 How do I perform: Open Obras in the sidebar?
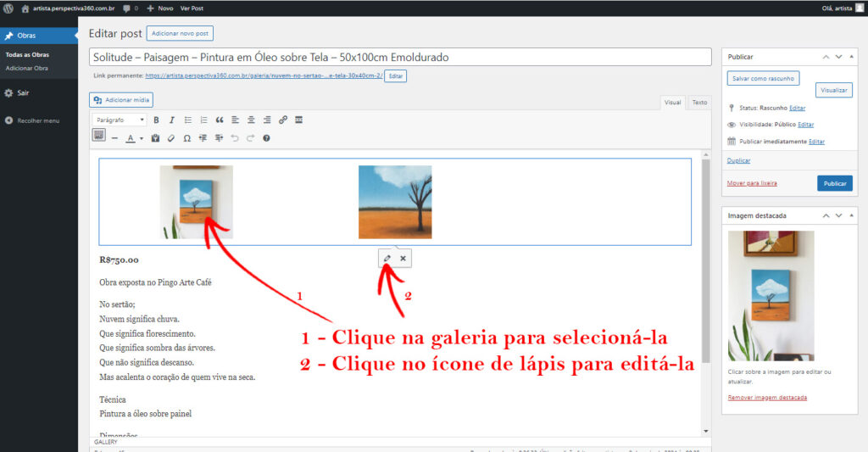coord(39,36)
